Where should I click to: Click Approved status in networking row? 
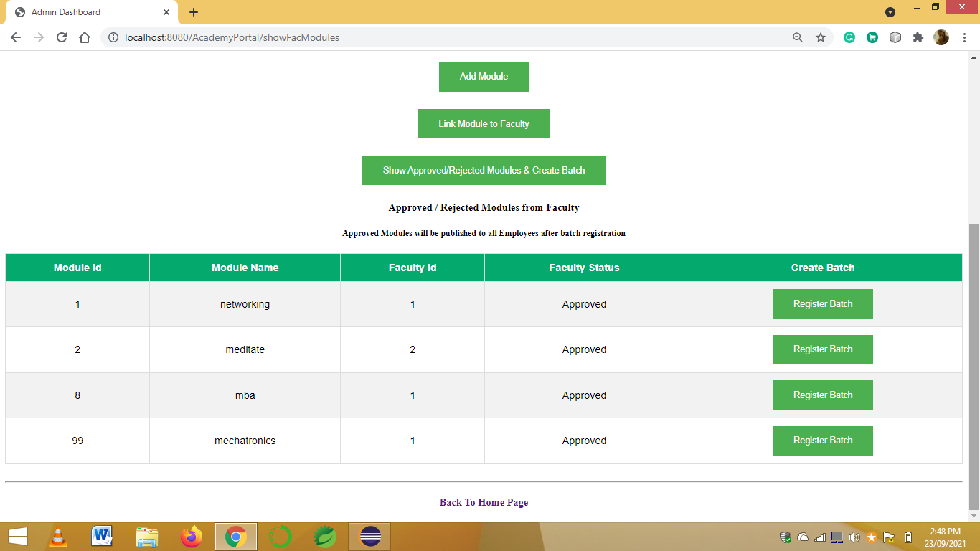584,304
